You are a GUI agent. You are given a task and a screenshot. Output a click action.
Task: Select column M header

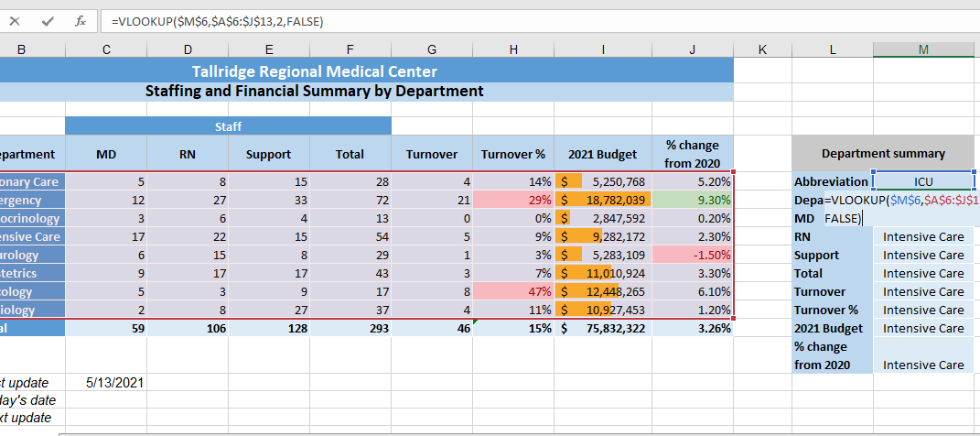point(925,49)
